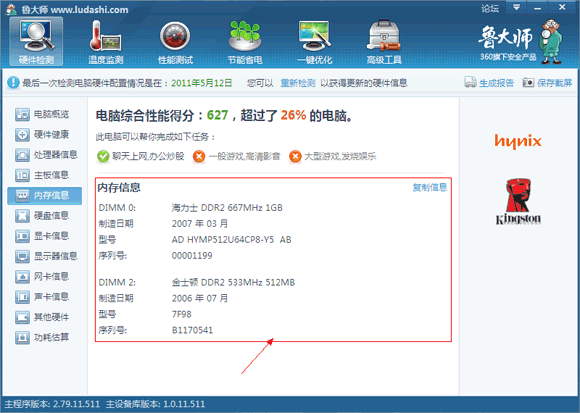Open the 温度监测 temperature monitor tool
This screenshot has width=580, height=413.
pos(105,42)
